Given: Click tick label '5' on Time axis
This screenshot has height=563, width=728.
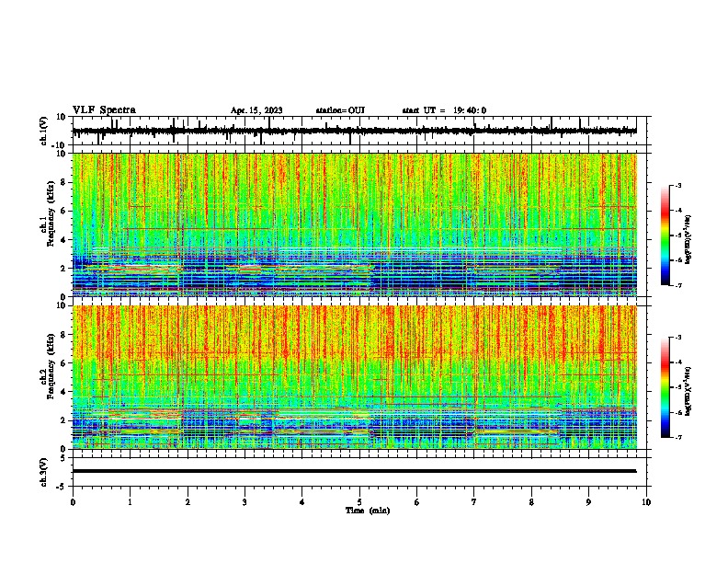Looking at the screenshot, I should coord(359,502).
